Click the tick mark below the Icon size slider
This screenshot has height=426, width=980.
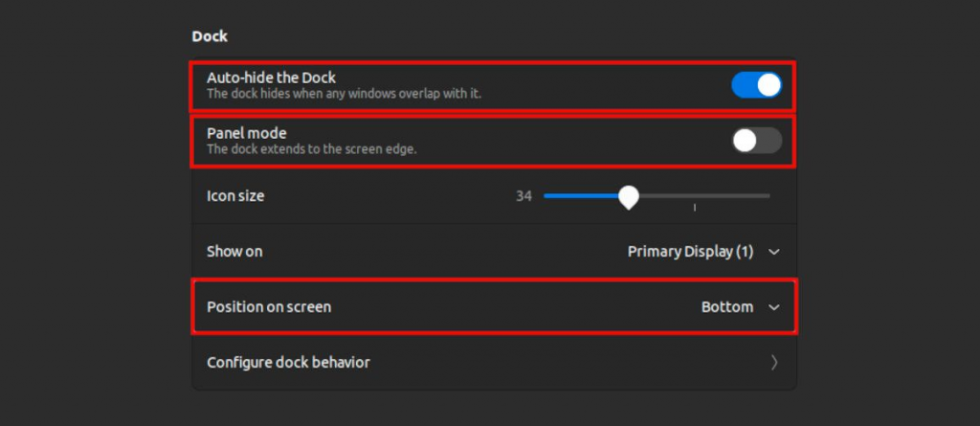[x=695, y=208]
